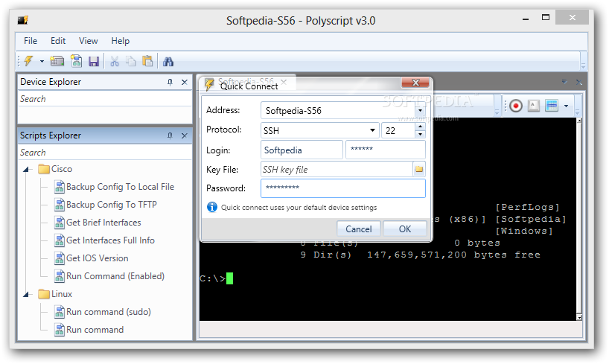This screenshot has width=609, height=364.
Task: Open the Edit menu
Action: pos(58,41)
